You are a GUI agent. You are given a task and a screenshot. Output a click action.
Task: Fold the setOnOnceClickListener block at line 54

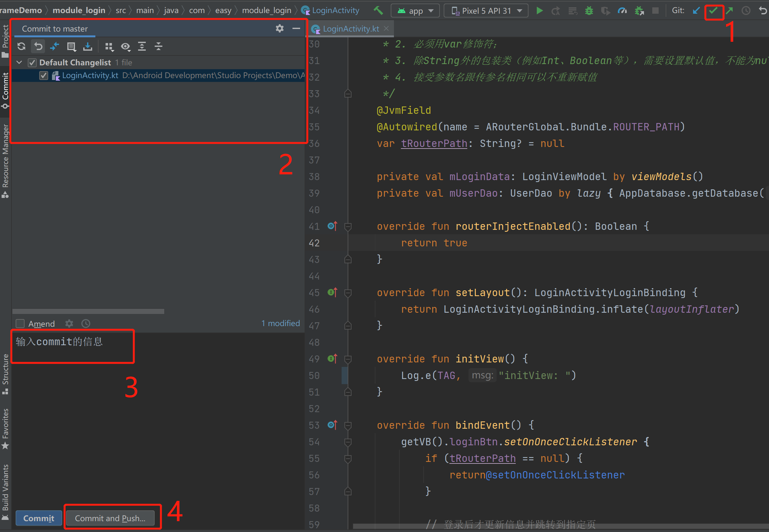pyautogui.click(x=348, y=442)
